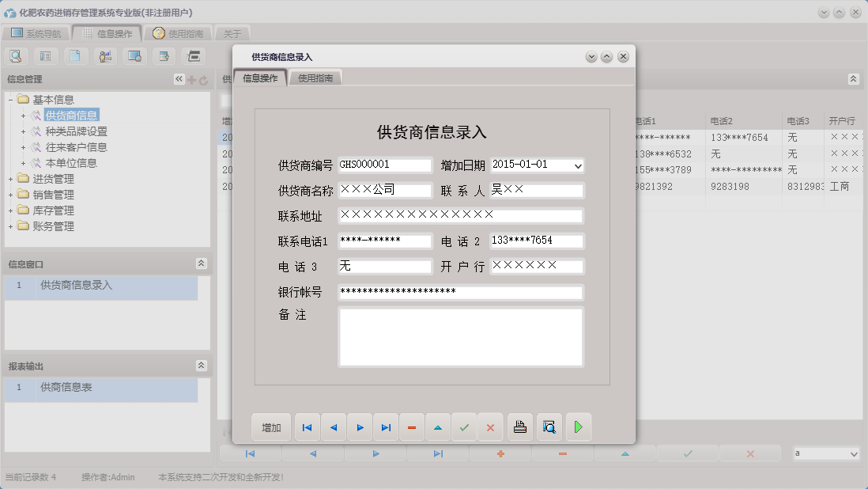Switch to the 使用指南 tab inside dialog
The height and width of the screenshot is (489, 868).
(315, 78)
